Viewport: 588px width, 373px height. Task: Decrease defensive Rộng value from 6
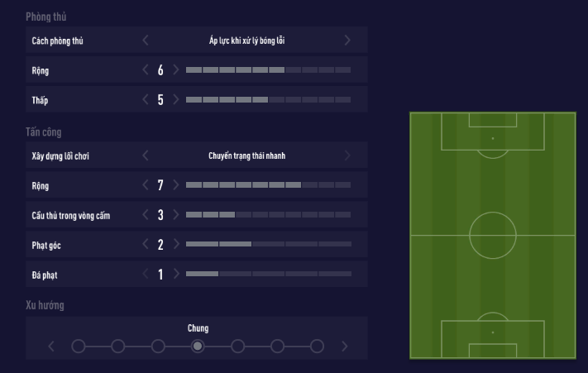tap(146, 70)
